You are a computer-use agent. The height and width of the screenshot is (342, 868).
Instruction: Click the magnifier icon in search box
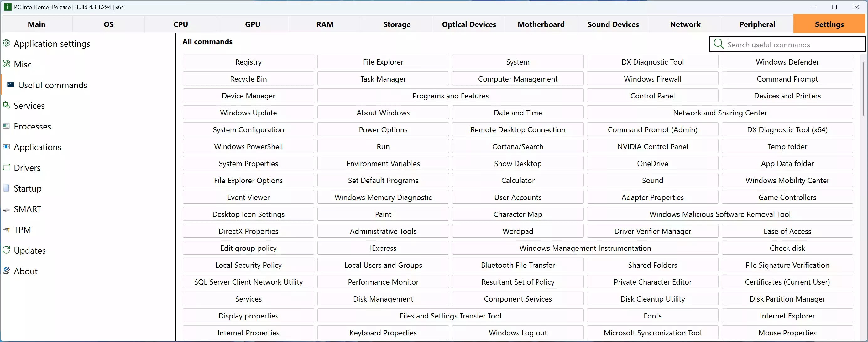(x=719, y=44)
